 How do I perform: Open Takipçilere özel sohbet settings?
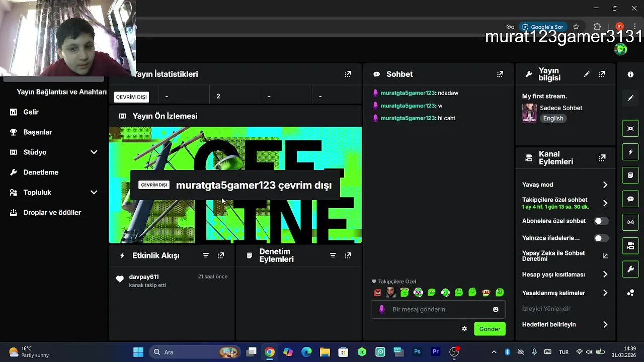click(x=565, y=203)
